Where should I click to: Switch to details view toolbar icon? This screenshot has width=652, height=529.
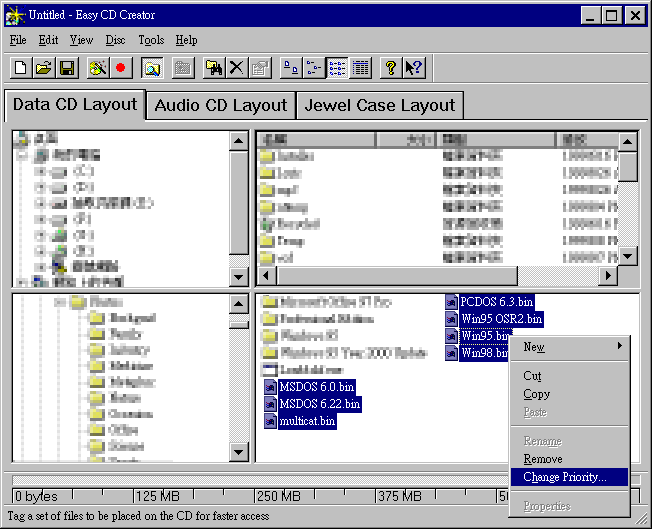pyautogui.click(x=361, y=67)
